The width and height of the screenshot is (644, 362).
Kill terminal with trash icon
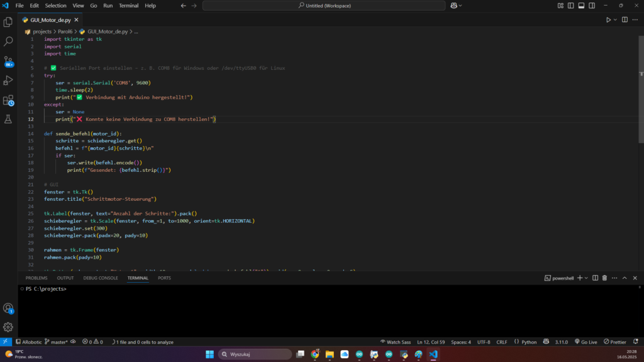coord(604,278)
